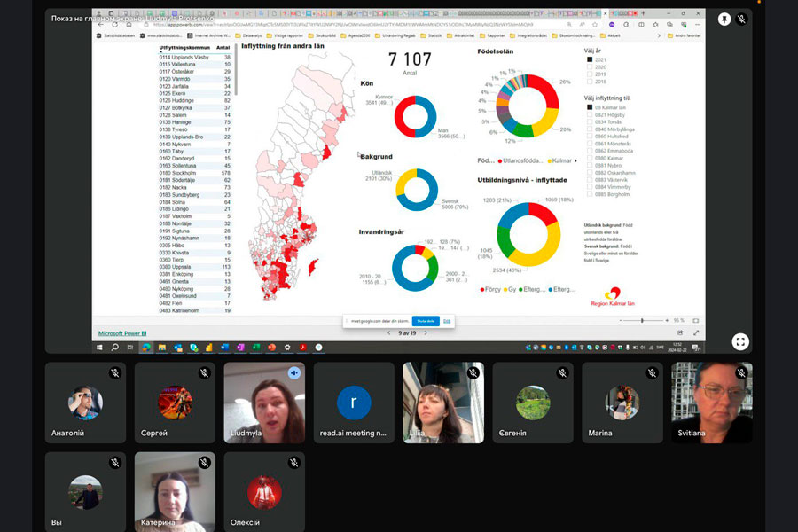This screenshot has height=532, width=798.
Task: Open taskbar search magnifier in shared screen
Action: 115,348
